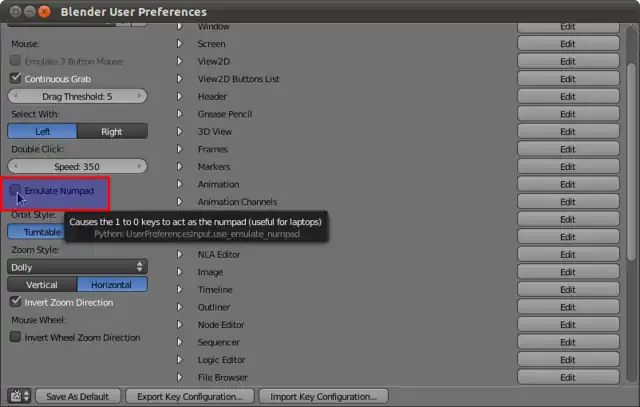Select the Turntable orbit style

pos(36,232)
